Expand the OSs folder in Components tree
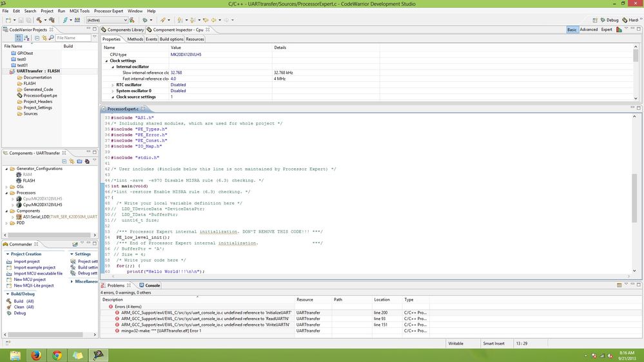 [6, 187]
